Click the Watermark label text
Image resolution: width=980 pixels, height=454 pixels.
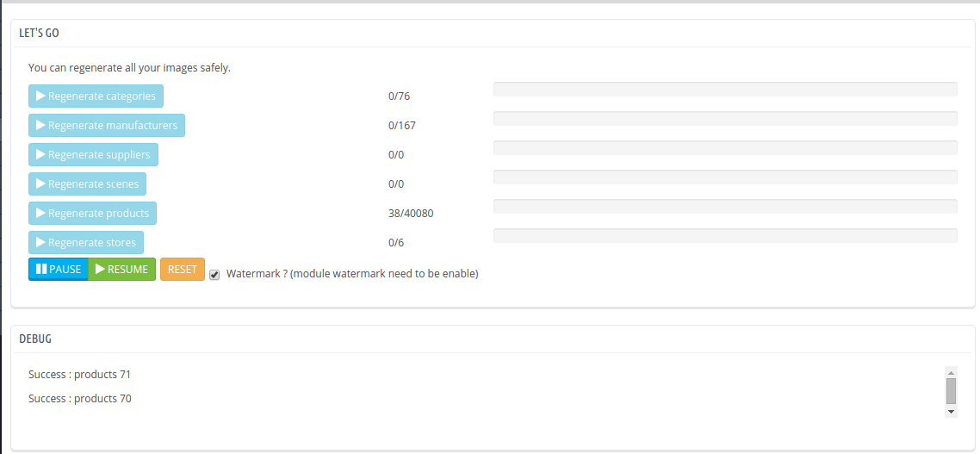(x=352, y=273)
